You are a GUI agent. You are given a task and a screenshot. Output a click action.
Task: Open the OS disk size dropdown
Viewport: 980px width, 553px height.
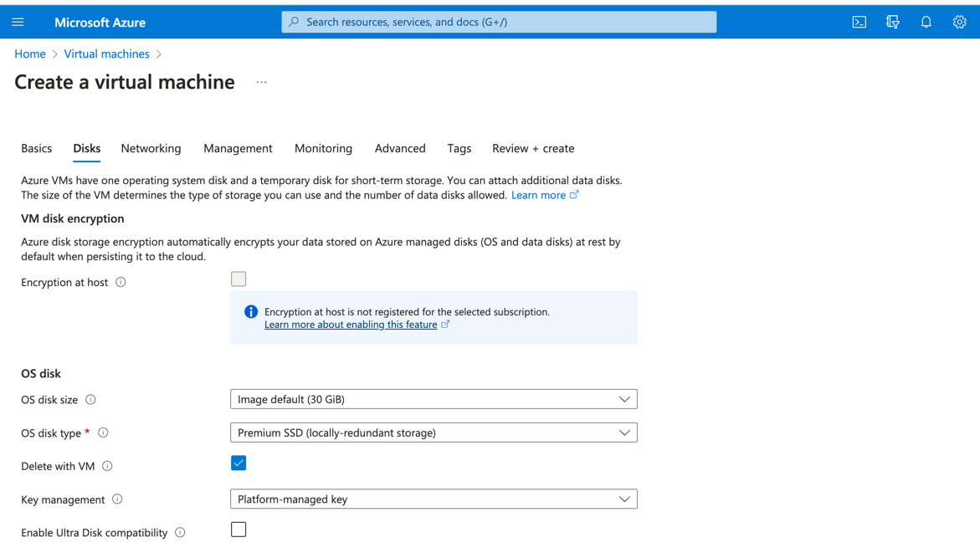tap(434, 399)
